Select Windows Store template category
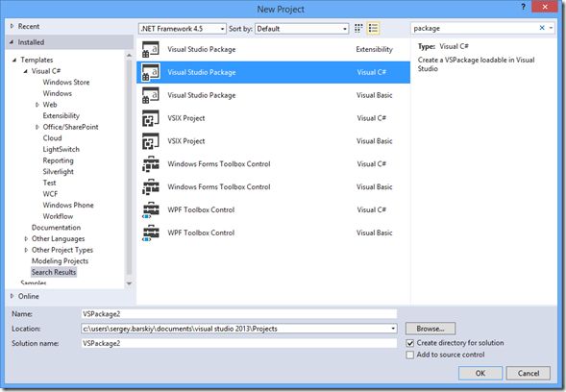Screen dimensions: 566x392 pyautogui.click(x=66, y=83)
